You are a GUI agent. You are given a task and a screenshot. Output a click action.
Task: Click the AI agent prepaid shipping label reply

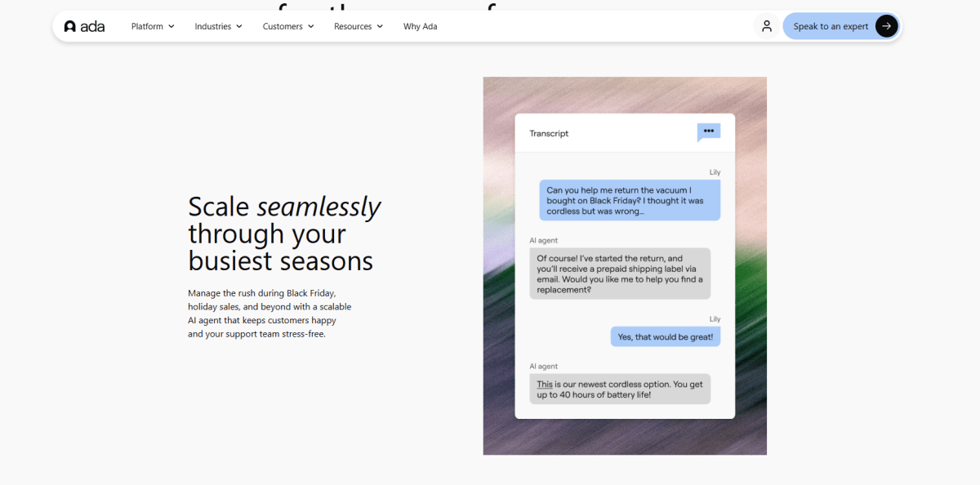point(620,274)
